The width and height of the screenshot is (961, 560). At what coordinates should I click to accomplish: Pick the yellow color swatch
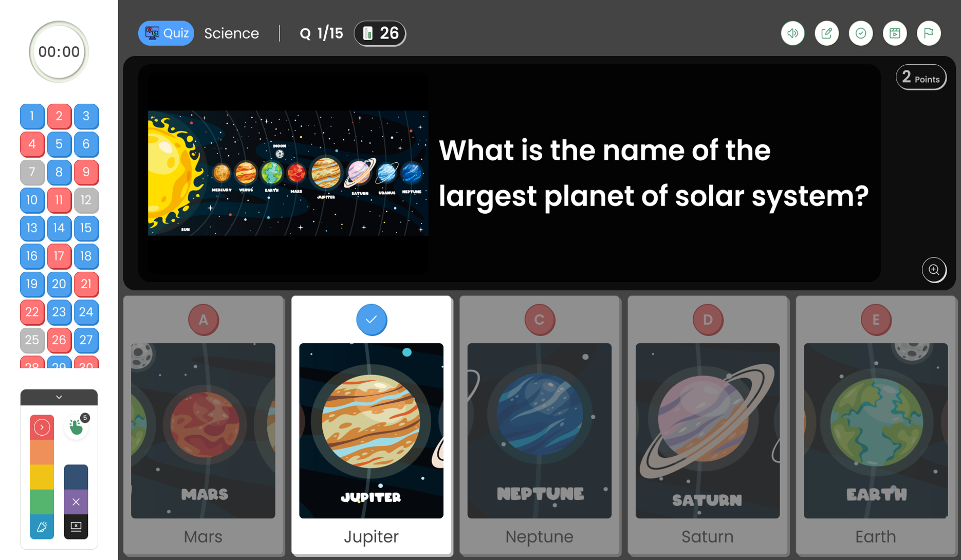tap(42, 477)
